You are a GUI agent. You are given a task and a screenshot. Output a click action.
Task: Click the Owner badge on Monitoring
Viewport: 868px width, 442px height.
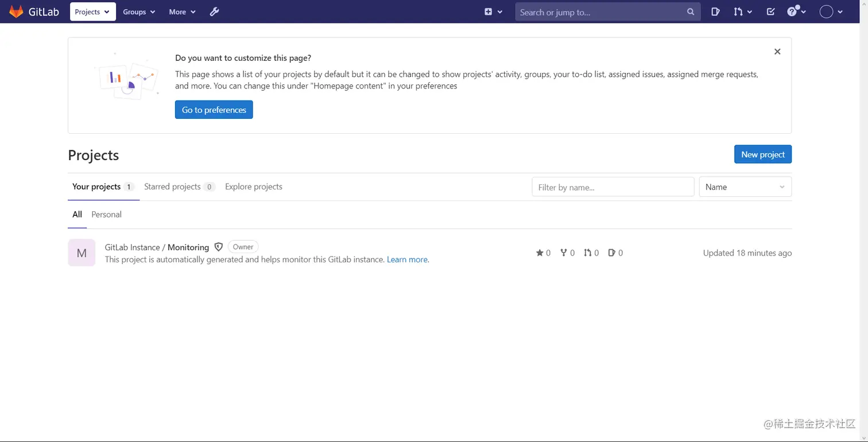click(243, 247)
